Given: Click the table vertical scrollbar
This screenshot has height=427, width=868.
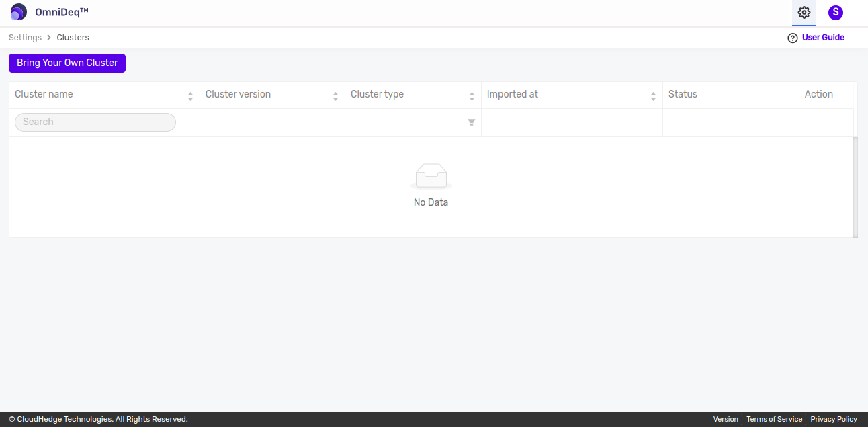Looking at the screenshot, I should [855, 187].
